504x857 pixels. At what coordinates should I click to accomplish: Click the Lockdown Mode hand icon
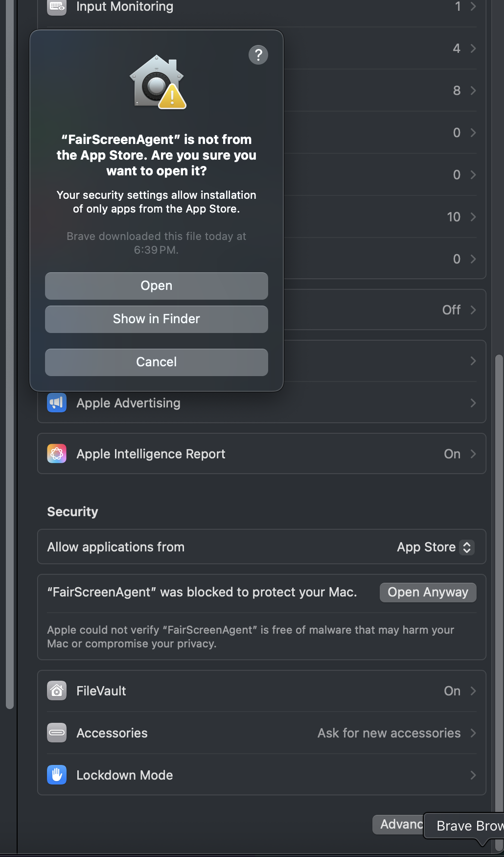coord(57,775)
